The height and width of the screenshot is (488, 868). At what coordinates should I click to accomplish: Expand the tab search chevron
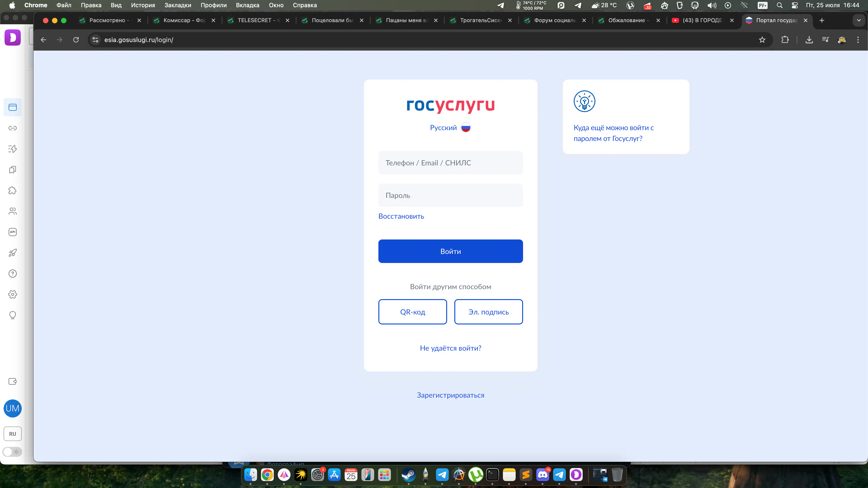[x=859, y=20]
